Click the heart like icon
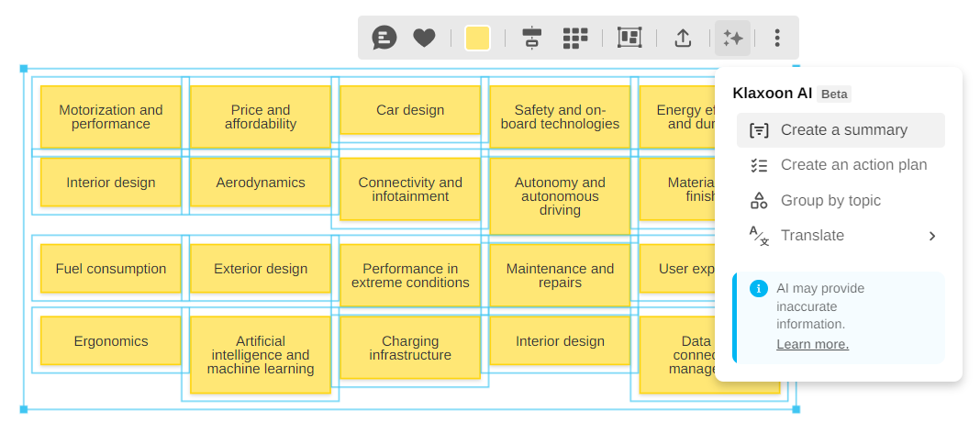The height and width of the screenshot is (433, 980). tap(424, 38)
